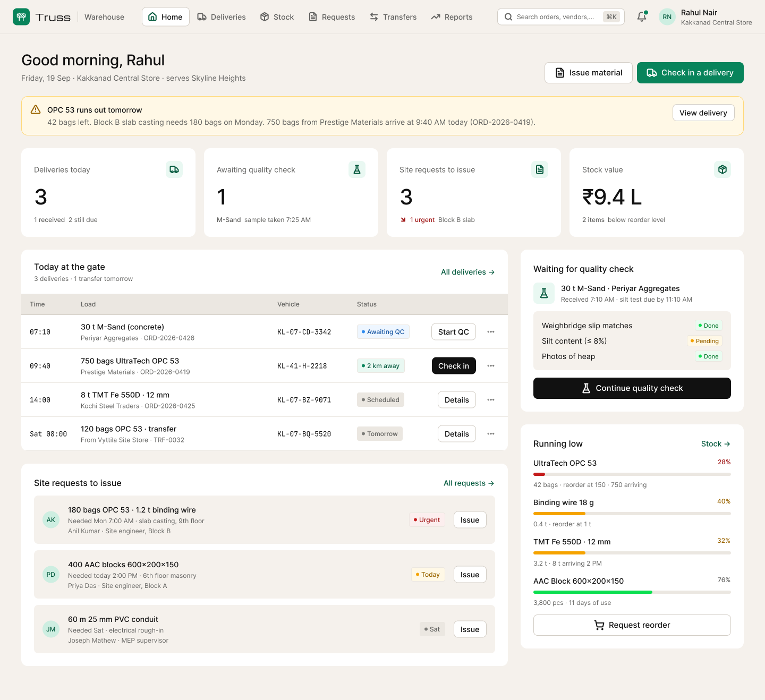Open the Reports tab
Image resolution: width=765 pixels, height=700 pixels.
(x=452, y=17)
